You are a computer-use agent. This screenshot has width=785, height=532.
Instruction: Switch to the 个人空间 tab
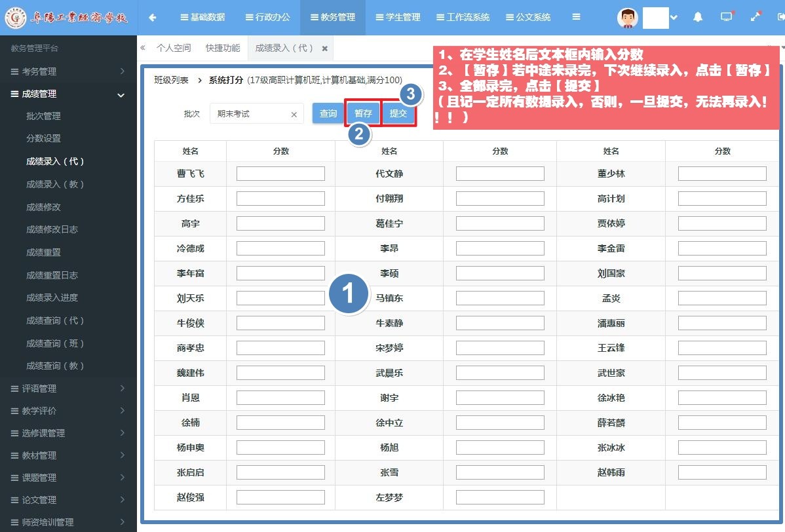[174, 48]
